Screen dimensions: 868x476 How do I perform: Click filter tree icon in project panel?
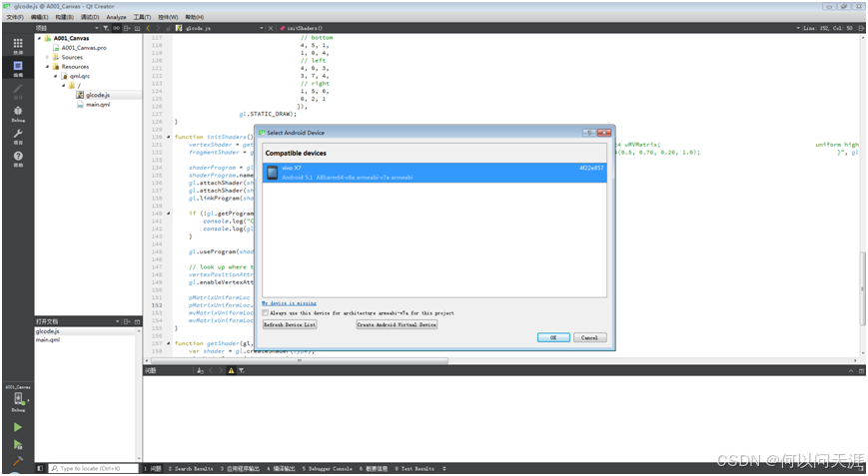[x=106, y=28]
